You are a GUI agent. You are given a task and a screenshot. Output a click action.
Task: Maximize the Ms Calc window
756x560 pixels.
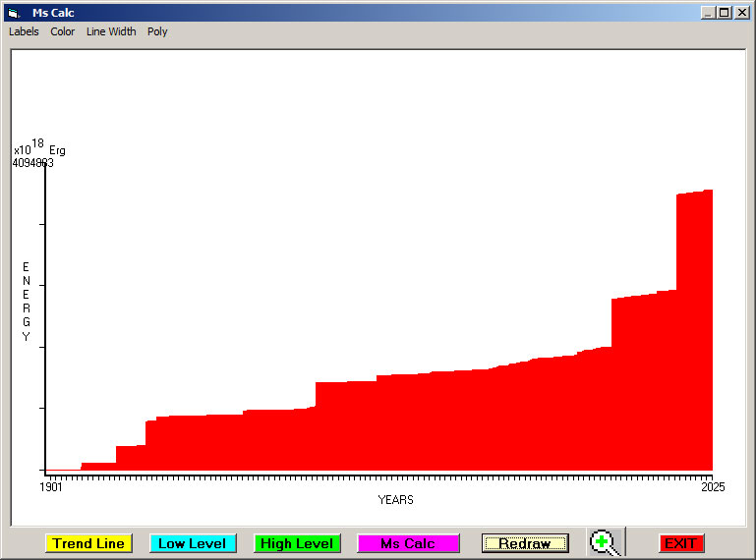coord(725,13)
